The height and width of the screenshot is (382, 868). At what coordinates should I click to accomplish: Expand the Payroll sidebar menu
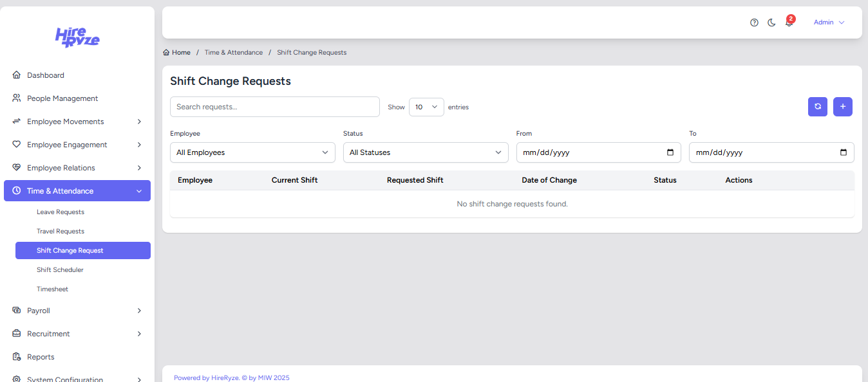point(77,311)
